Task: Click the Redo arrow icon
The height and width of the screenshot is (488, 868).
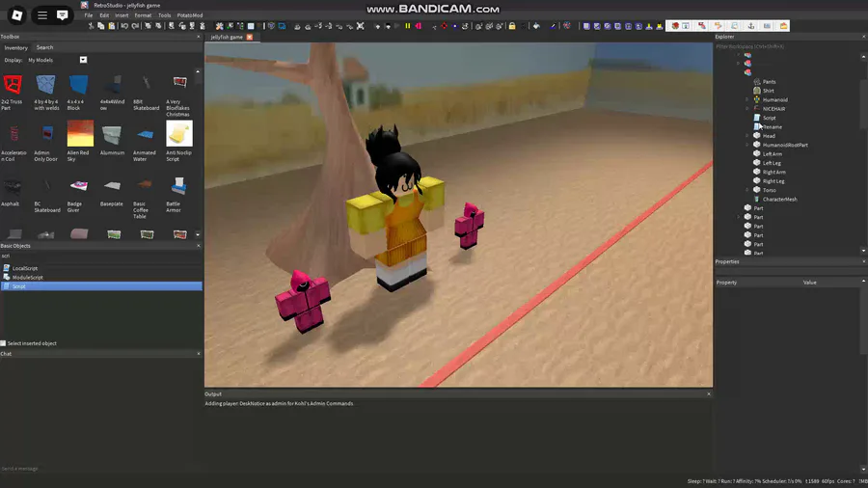Action: (136, 26)
